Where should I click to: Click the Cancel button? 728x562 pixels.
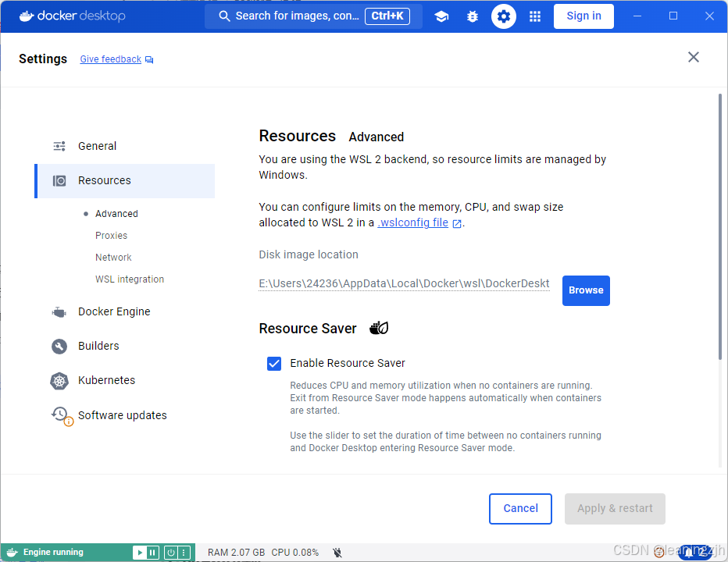point(520,509)
